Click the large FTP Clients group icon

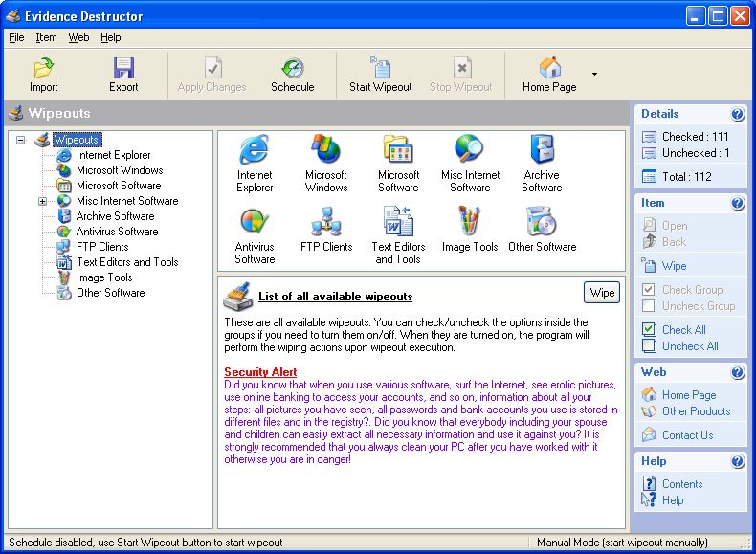point(326,221)
